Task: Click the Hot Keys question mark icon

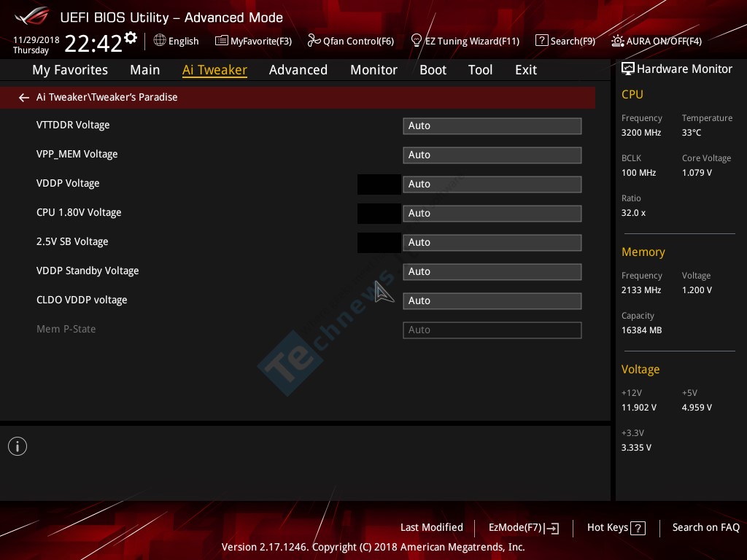Action: [x=638, y=528]
